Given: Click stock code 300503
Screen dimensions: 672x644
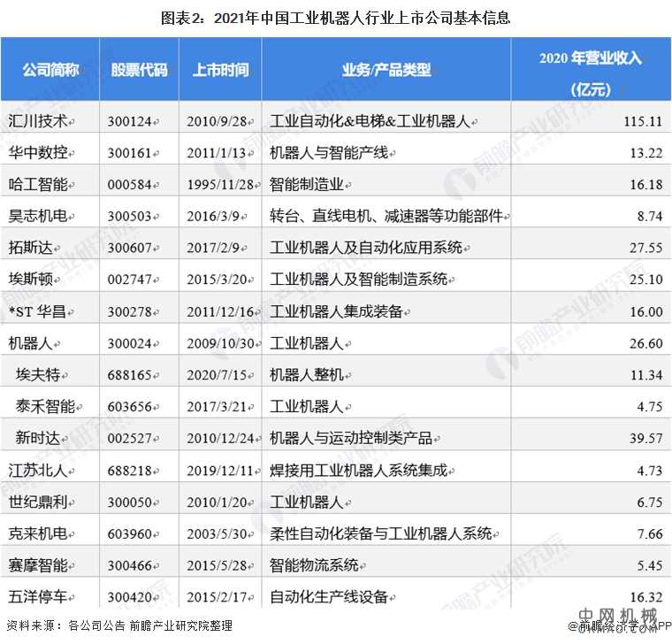Looking at the screenshot, I should click(129, 217).
